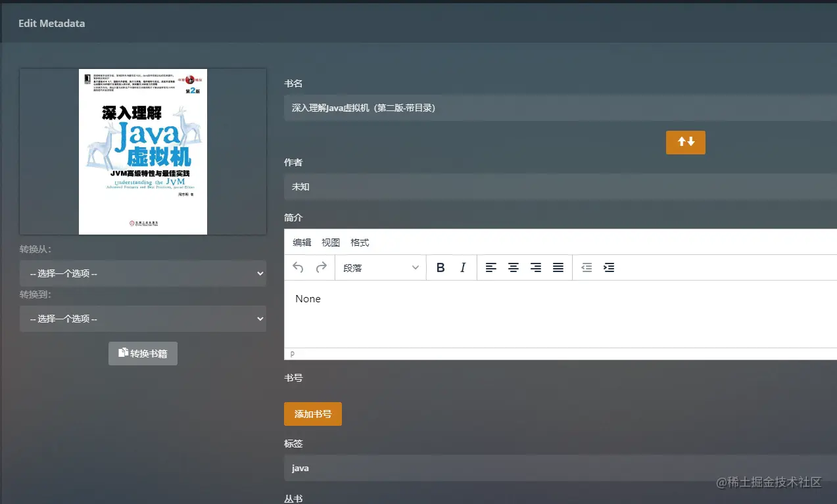
Task: Toggle italic formatting
Action: 463,267
